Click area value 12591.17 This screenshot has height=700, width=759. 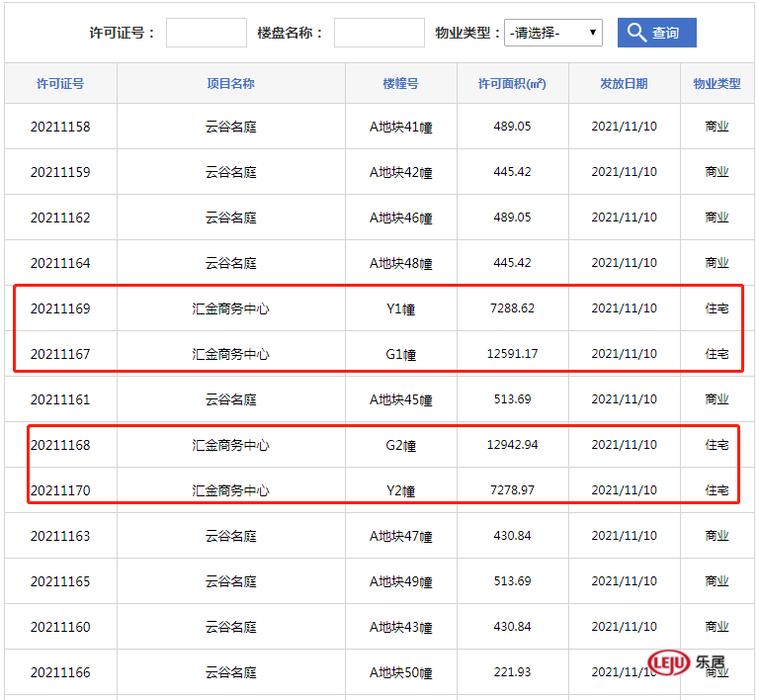click(512, 354)
